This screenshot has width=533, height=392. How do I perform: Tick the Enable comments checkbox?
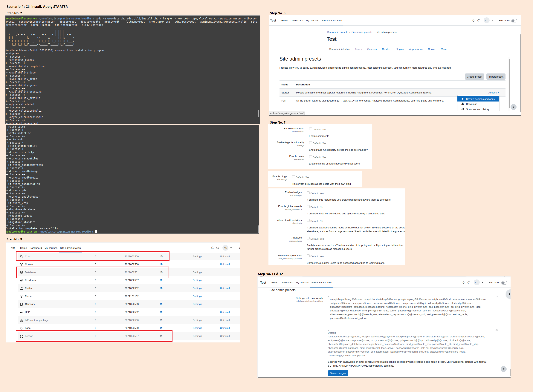coord(311,129)
